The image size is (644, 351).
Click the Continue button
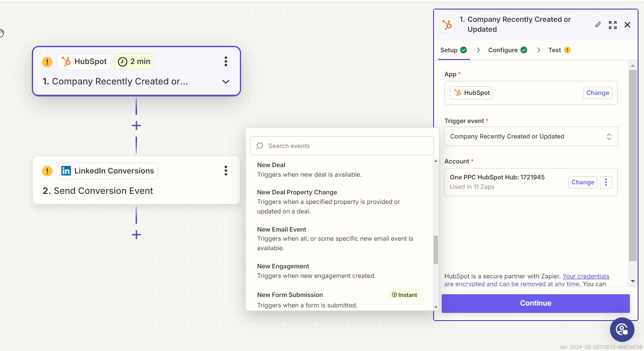coord(536,303)
